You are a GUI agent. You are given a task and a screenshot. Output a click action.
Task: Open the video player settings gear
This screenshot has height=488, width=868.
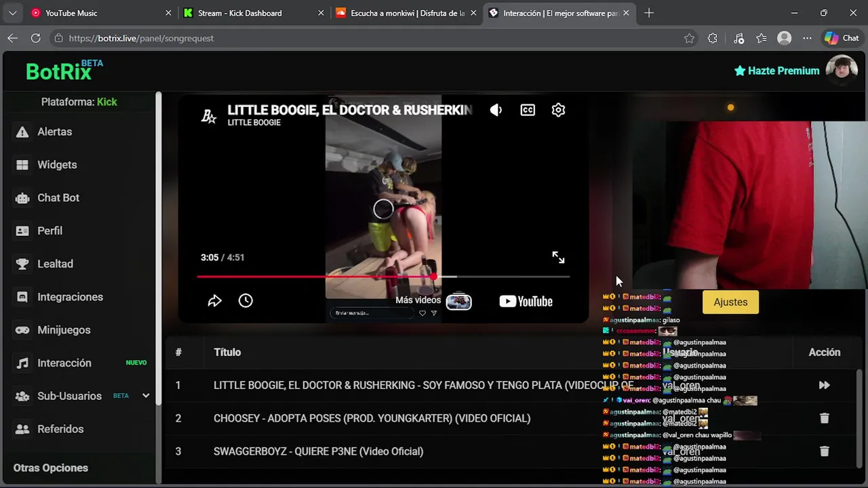coord(558,110)
